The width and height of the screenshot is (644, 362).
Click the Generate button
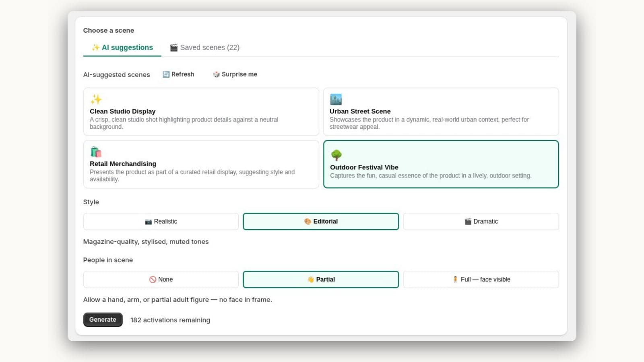(103, 320)
